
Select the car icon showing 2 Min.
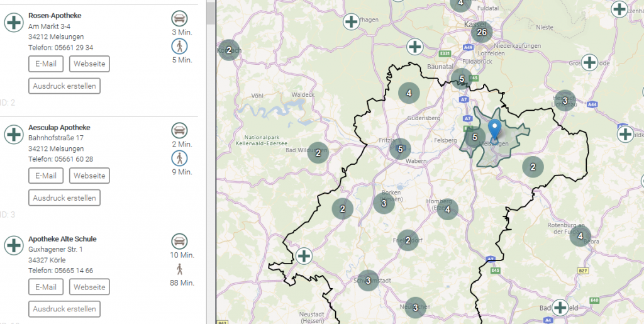(179, 131)
